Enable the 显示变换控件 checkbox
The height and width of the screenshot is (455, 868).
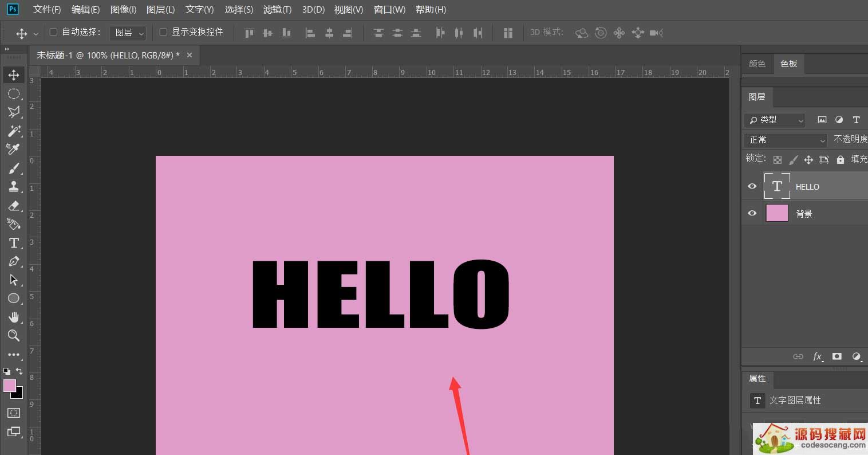click(163, 32)
